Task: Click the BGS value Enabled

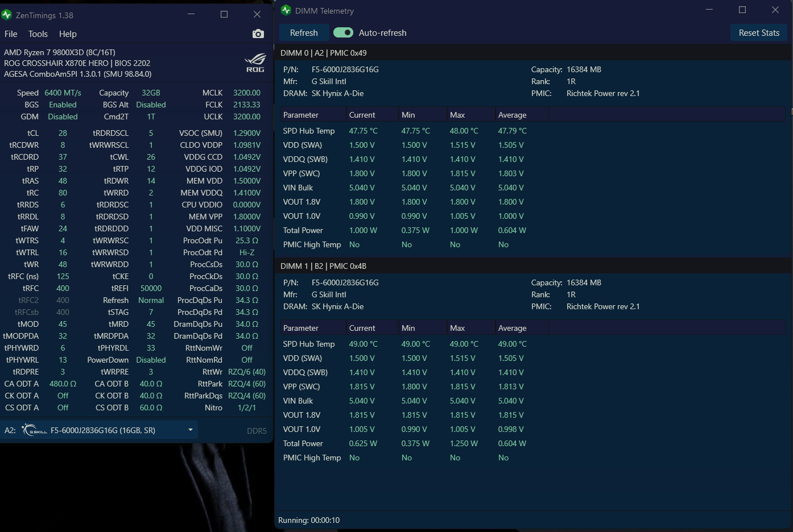Action: 63,105
